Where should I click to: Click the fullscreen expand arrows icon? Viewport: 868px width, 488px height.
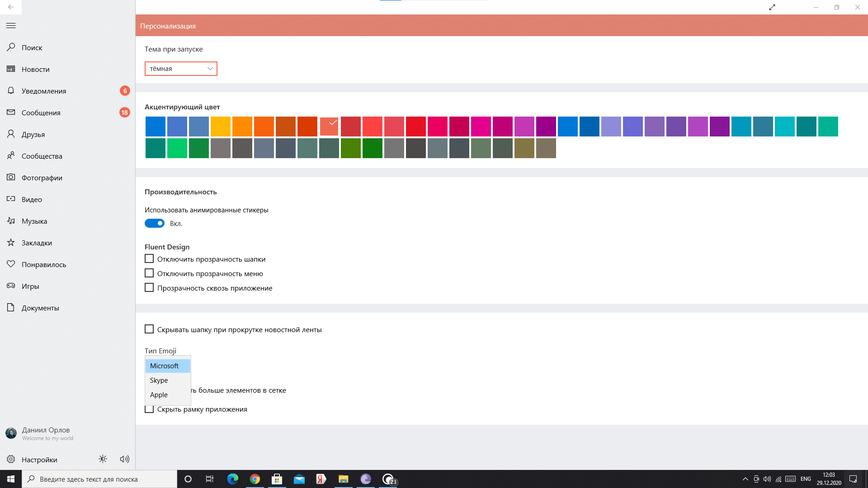click(x=772, y=7)
